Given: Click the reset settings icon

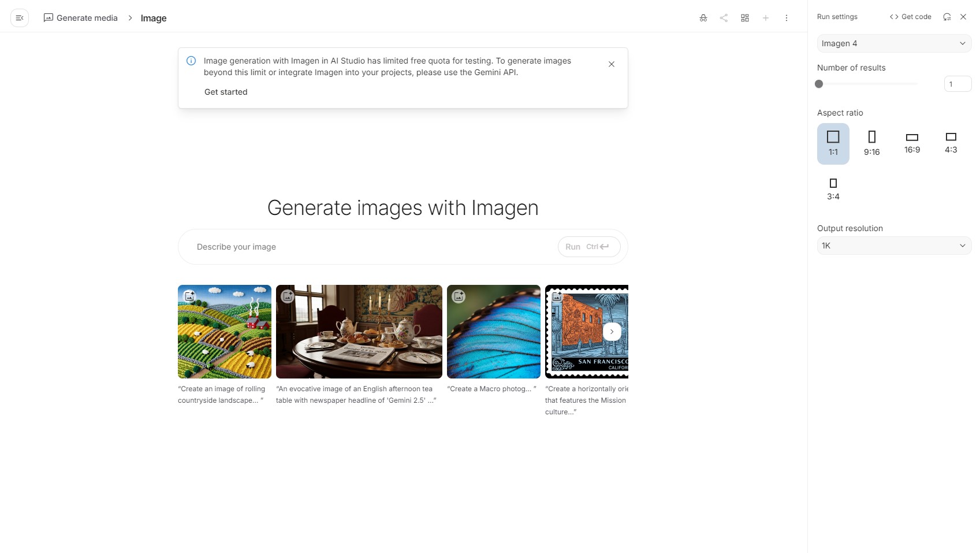Looking at the screenshot, I should point(947,17).
